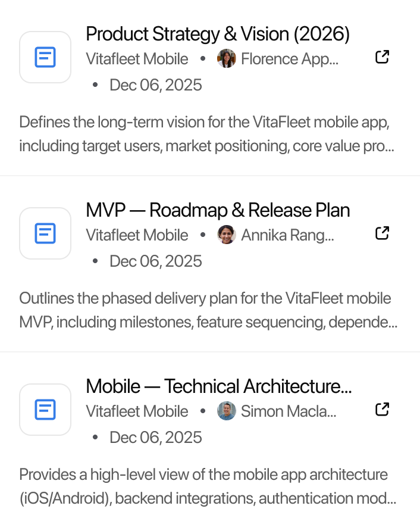Select author name Simon Macla...
Screen dimensions: 420x512
point(289,411)
